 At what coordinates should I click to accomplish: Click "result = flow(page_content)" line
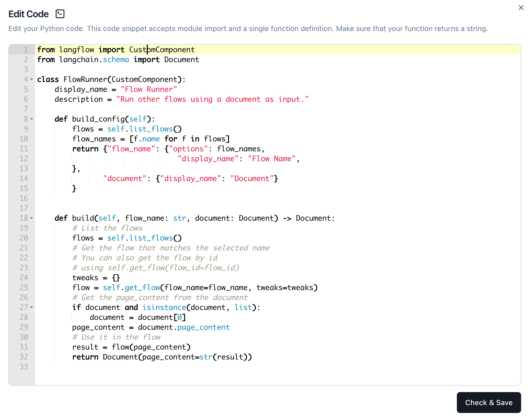[x=131, y=347]
